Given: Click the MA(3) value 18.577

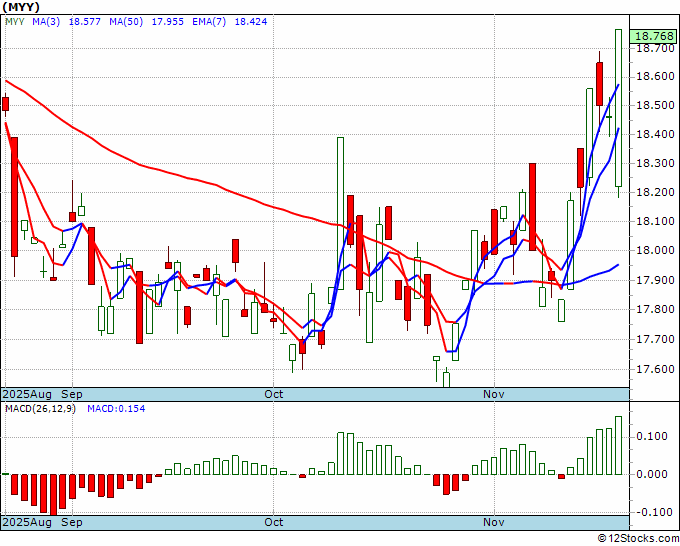Looking at the screenshot, I should (85, 22).
